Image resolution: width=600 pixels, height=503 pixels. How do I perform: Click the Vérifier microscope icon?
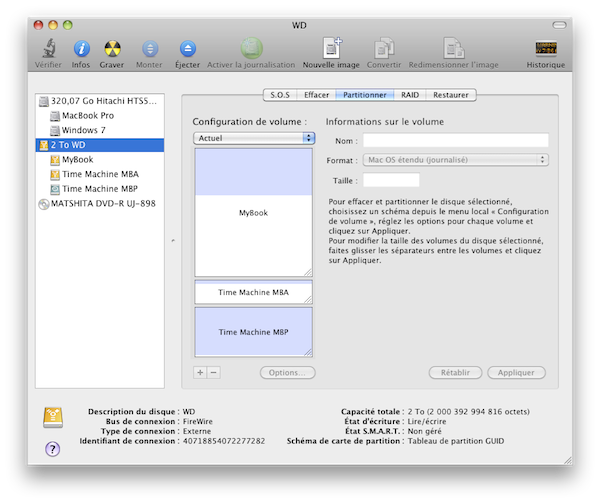click(x=49, y=49)
